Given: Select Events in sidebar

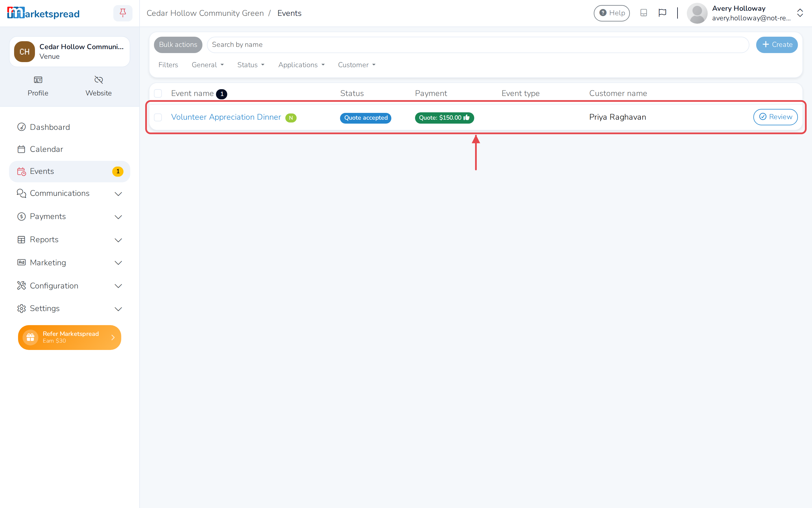Looking at the screenshot, I should [x=70, y=171].
